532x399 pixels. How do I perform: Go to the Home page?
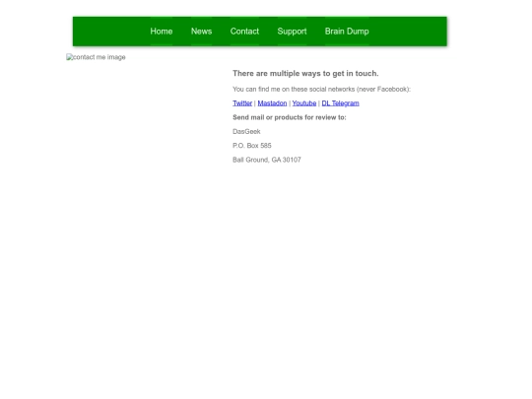(x=162, y=32)
